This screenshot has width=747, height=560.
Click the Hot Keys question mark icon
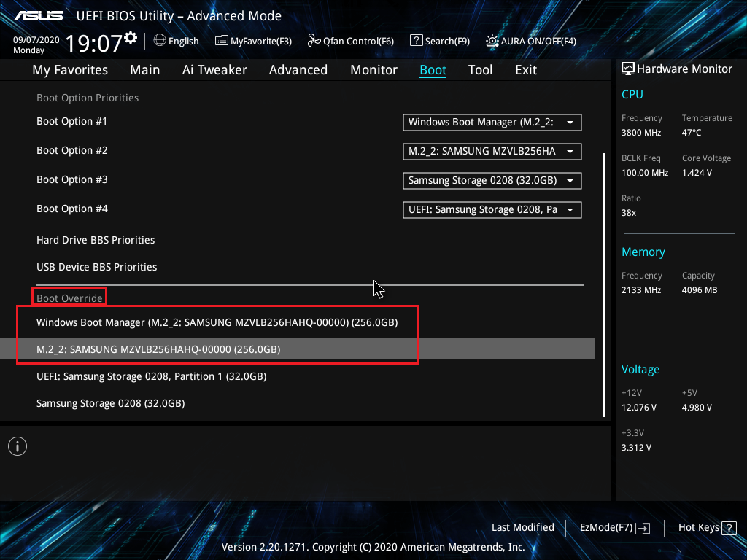(729, 528)
